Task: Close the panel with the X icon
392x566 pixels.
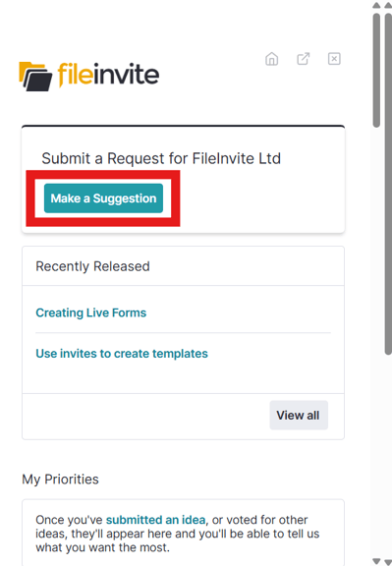Action: 334,59
